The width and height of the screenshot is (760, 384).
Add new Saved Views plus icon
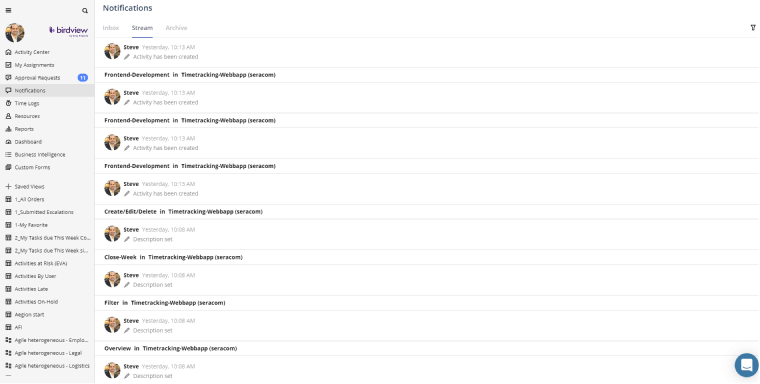[x=8, y=186]
